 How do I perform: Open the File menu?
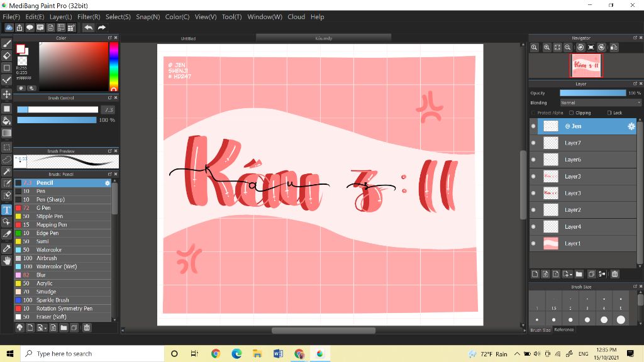(x=11, y=17)
